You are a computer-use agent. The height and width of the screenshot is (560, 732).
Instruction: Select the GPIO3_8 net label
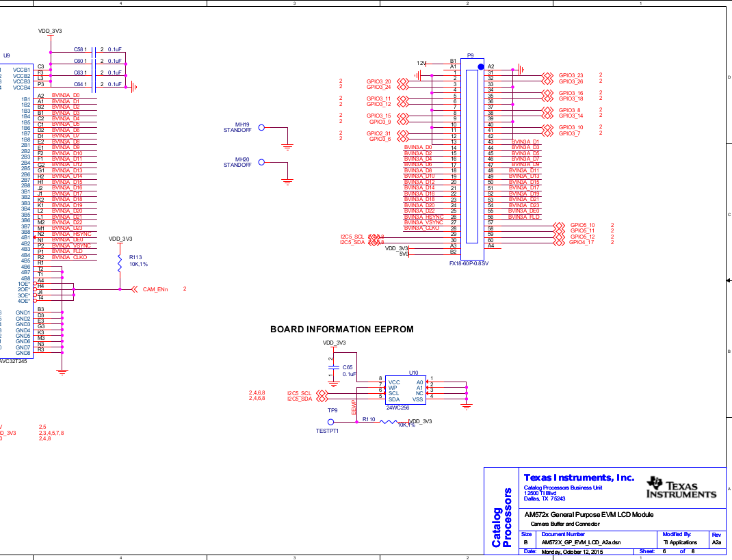(x=570, y=110)
